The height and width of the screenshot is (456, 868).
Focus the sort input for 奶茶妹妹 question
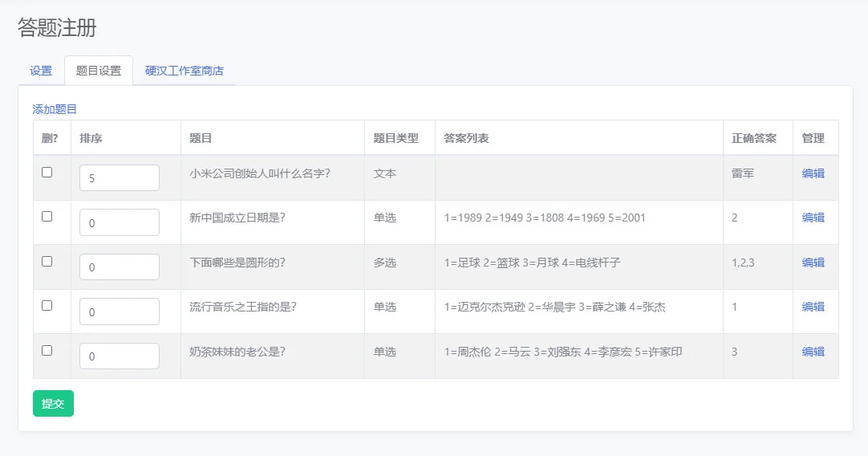point(120,356)
